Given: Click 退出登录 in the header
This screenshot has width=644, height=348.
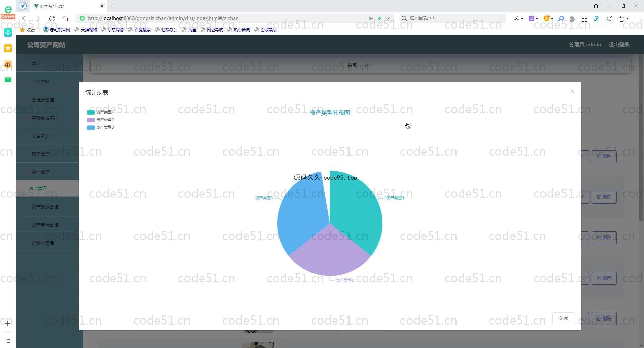Looking at the screenshot, I should pyautogui.click(x=619, y=44).
